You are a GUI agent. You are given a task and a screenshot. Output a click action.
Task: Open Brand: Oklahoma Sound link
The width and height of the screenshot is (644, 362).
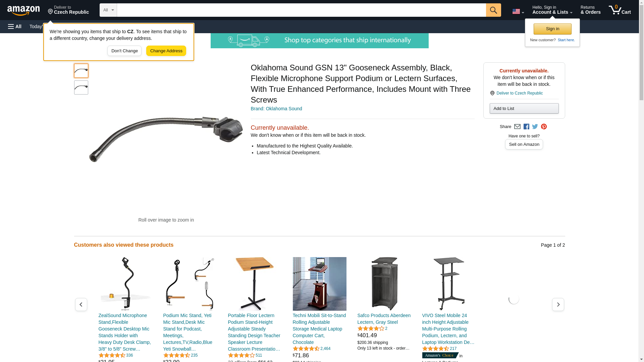276,109
